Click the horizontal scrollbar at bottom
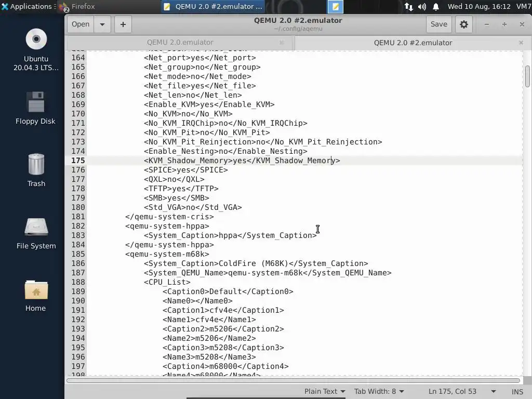The image size is (532, 399). click(x=293, y=380)
